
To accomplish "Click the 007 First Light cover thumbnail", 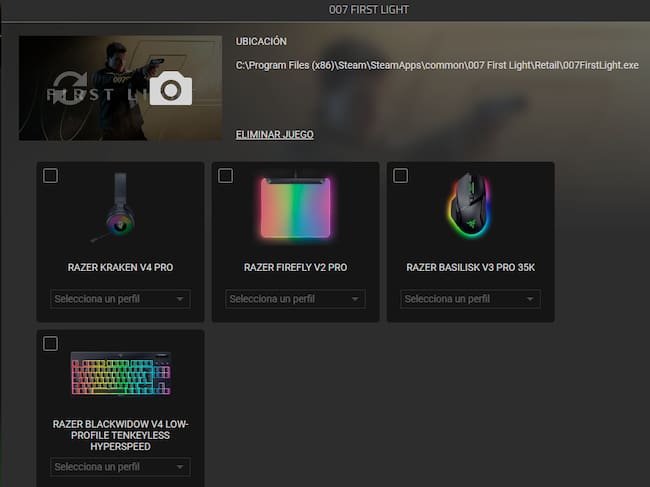I will (120, 88).
